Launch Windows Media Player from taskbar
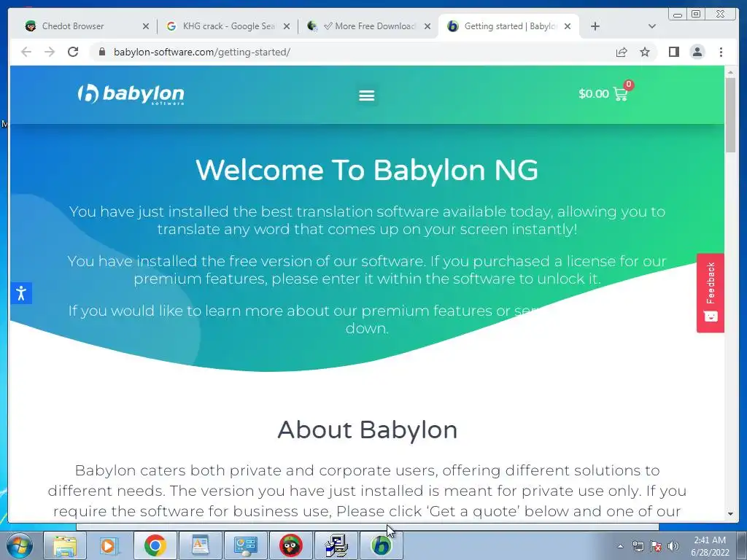The width and height of the screenshot is (747, 560). point(109,545)
